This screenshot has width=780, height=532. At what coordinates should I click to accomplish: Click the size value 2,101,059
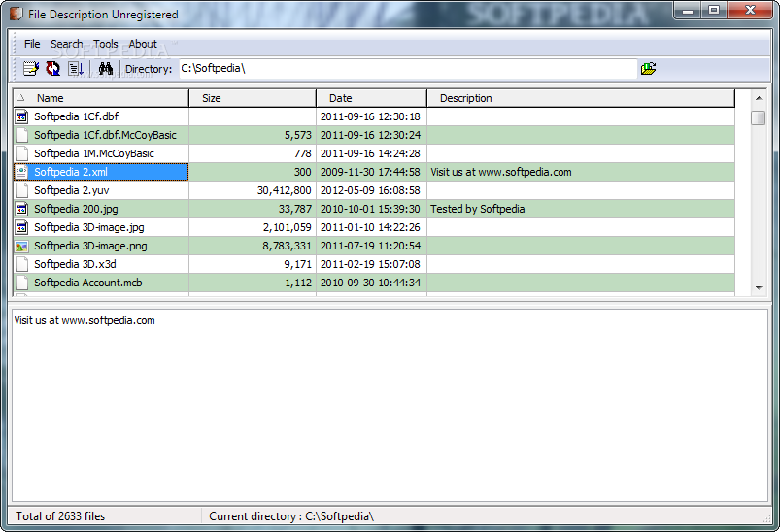tap(287, 227)
